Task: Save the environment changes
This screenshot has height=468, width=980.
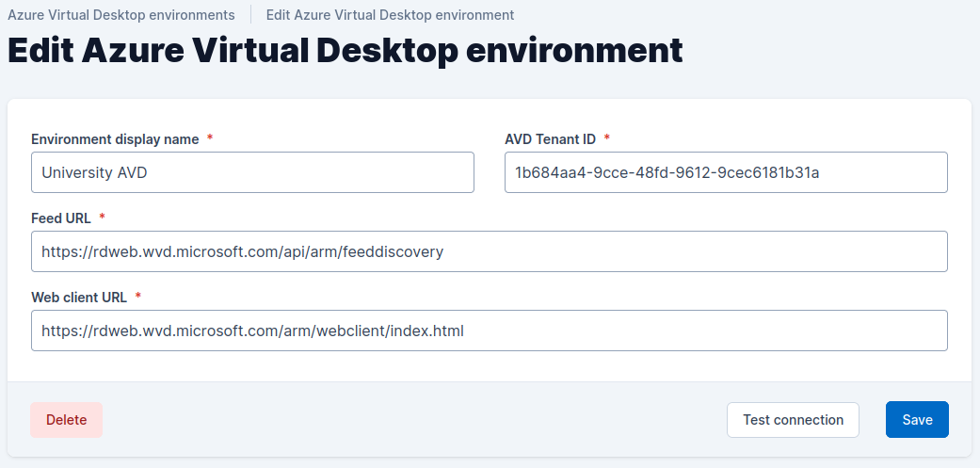Action: pyautogui.click(x=917, y=420)
